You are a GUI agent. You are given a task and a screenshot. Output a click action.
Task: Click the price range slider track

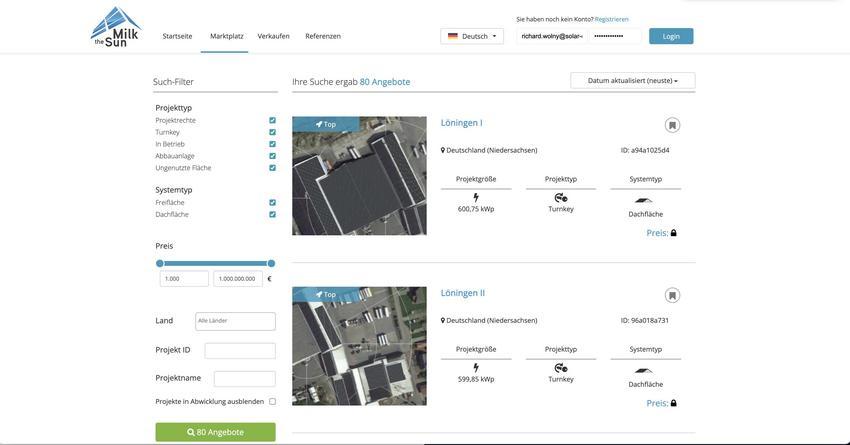tap(215, 263)
